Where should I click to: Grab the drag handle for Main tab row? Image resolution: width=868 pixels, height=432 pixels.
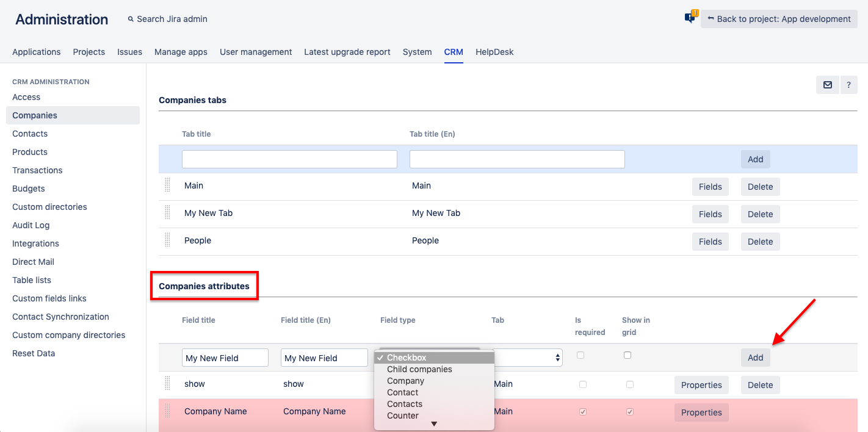click(168, 185)
